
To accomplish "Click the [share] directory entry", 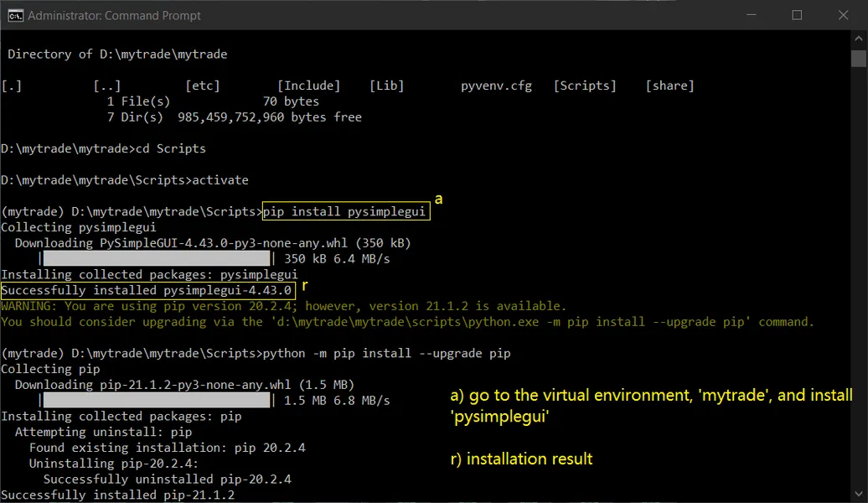I will click(669, 85).
